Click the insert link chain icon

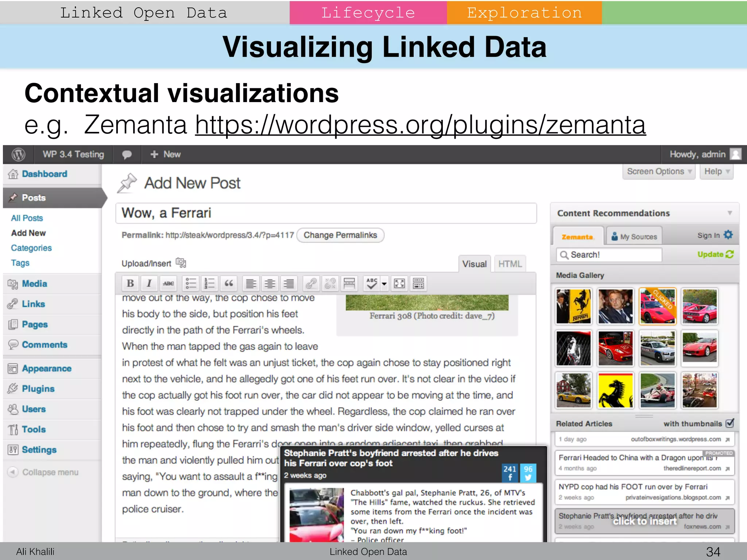(x=311, y=283)
